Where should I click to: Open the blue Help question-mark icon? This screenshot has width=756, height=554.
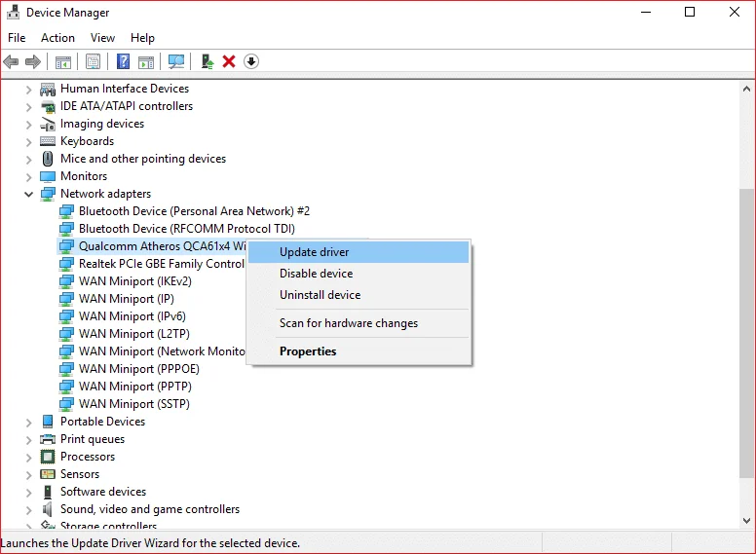124,61
